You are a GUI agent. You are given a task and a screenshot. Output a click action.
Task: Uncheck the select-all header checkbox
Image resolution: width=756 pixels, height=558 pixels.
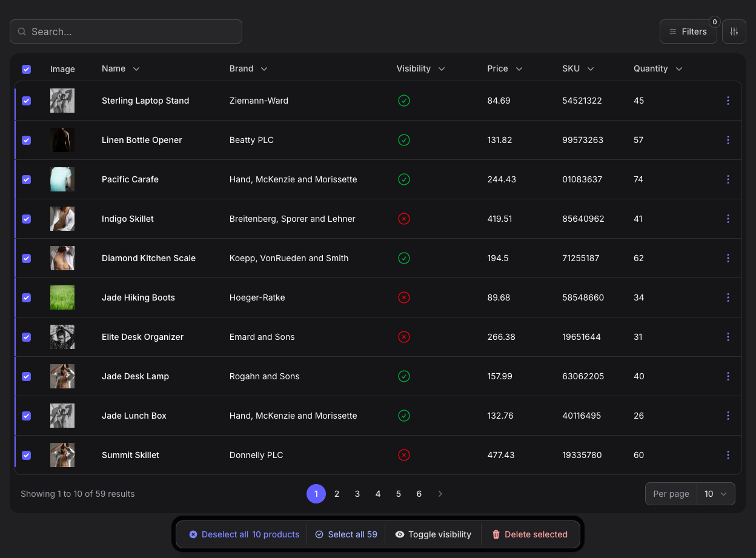(x=26, y=69)
